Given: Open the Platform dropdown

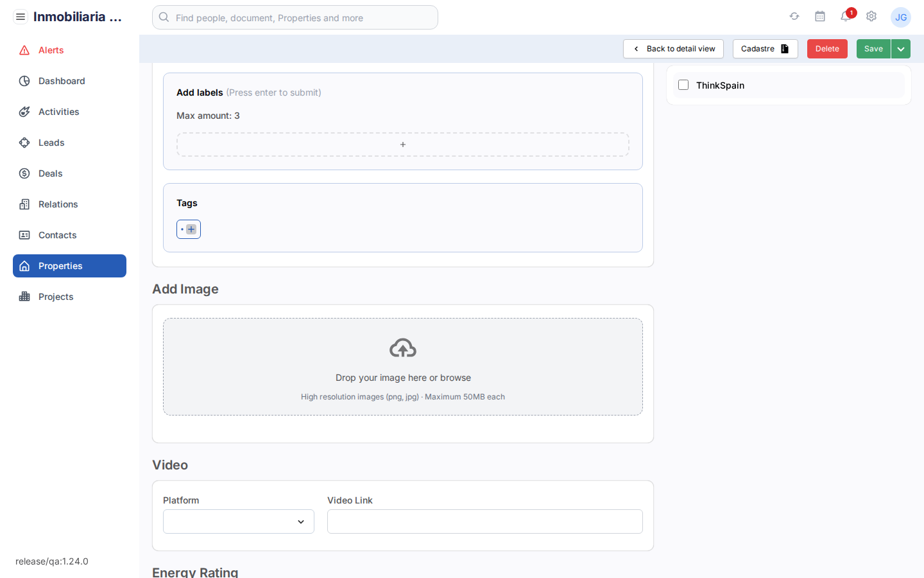Looking at the screenshot, I should coord(239,521).
